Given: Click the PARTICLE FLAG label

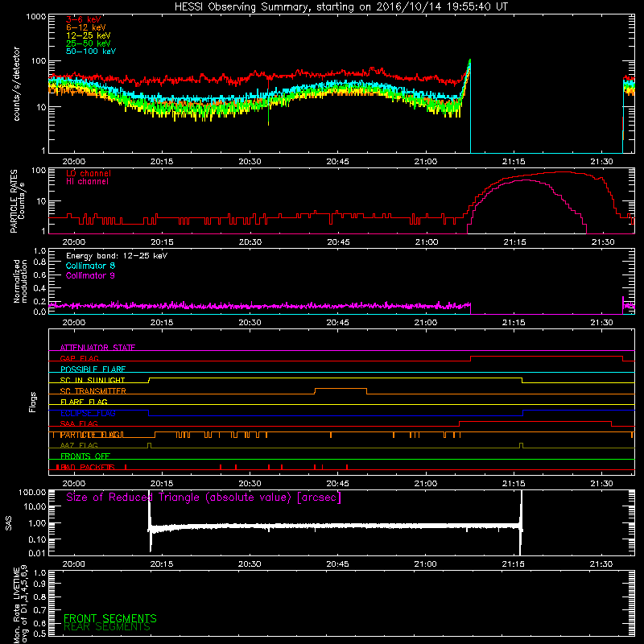Looking at the screenshot, I should pos(91,435).
